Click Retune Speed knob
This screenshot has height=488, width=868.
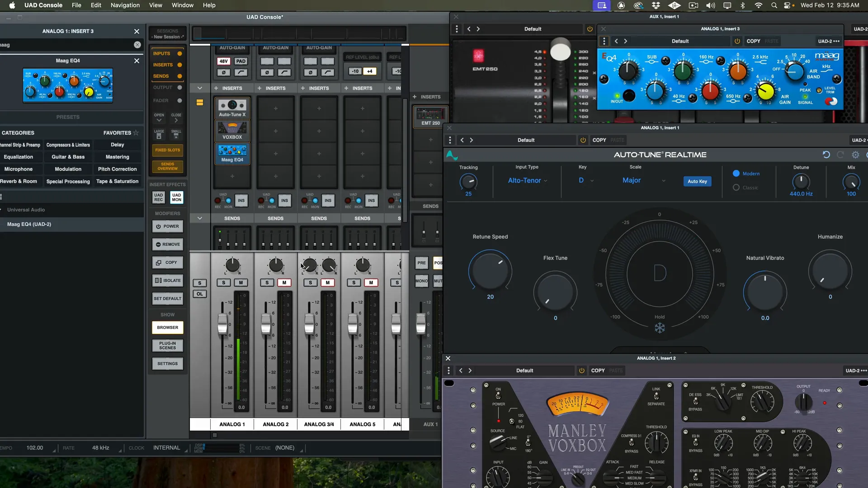[490, 271]
